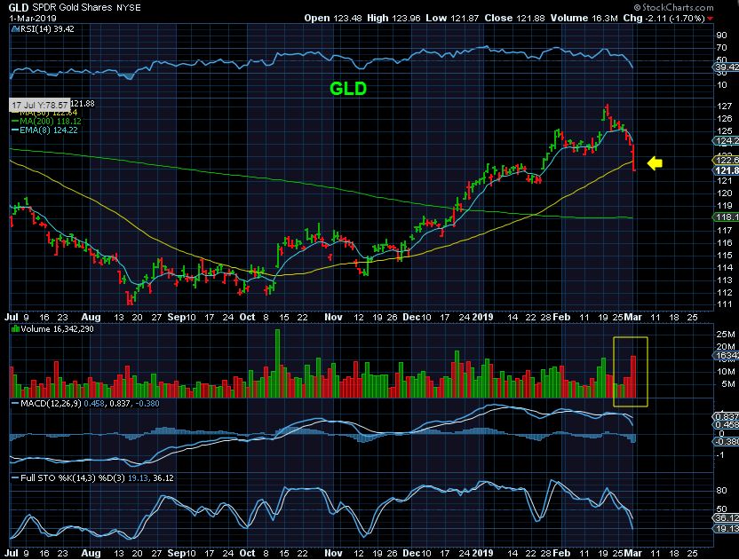Click the RSI(14) legend line marker

(x=15, y=28)
